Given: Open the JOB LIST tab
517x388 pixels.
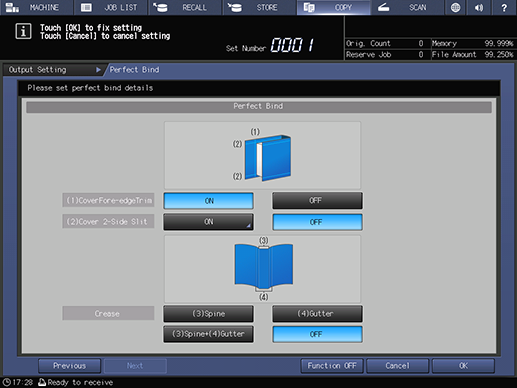Looking at the screenshot, I should (x=111, y=7).
